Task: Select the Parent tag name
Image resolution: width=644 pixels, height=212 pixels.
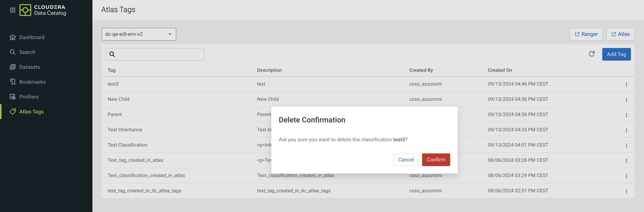Action: [114, 114]
